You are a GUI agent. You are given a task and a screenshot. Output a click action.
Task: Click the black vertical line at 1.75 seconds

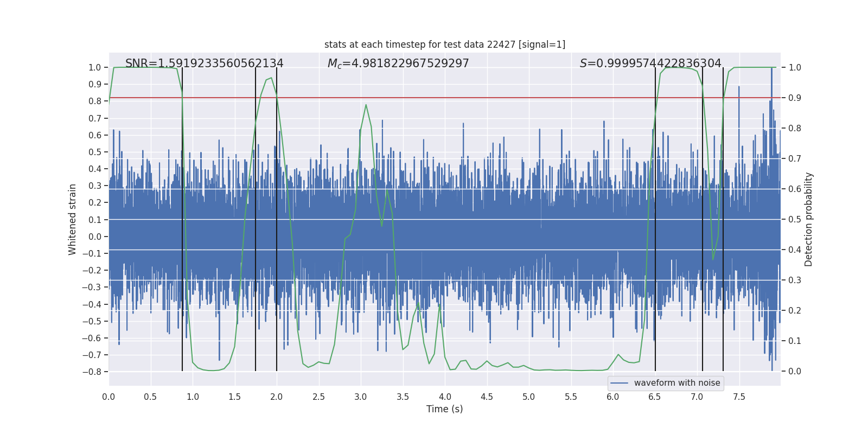256,219
